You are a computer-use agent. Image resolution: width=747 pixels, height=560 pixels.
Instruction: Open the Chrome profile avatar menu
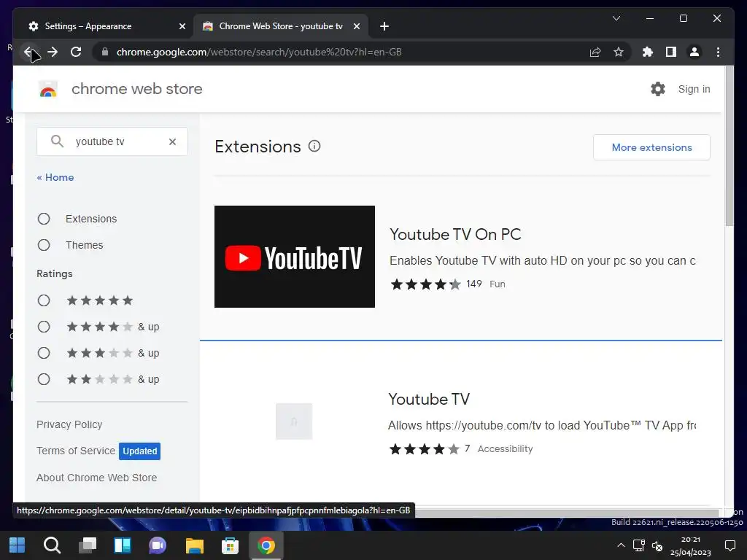tap(694, 52)
